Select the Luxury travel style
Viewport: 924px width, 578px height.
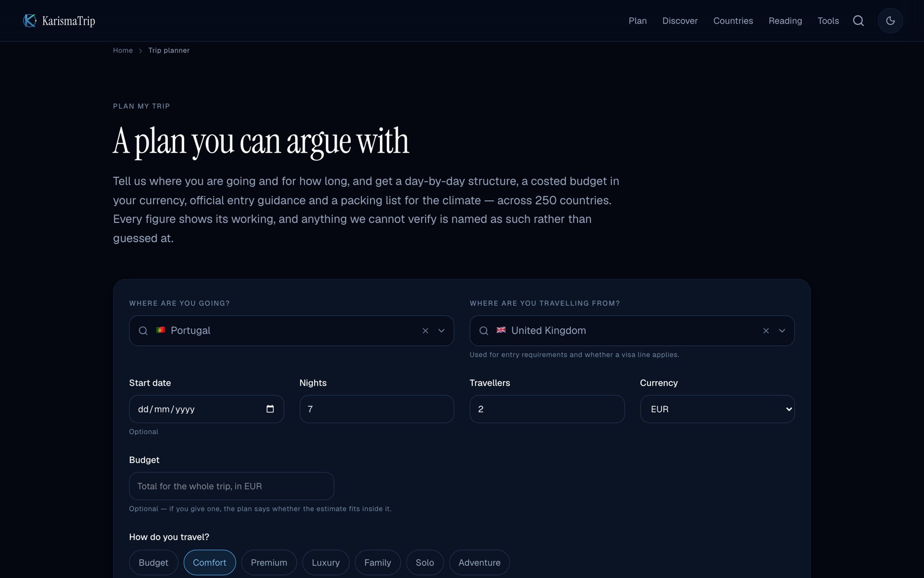tap(325, 563)
